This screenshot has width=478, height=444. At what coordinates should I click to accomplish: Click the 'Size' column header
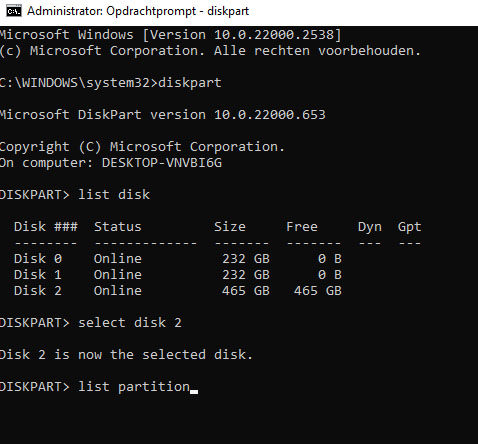(230, 227)
